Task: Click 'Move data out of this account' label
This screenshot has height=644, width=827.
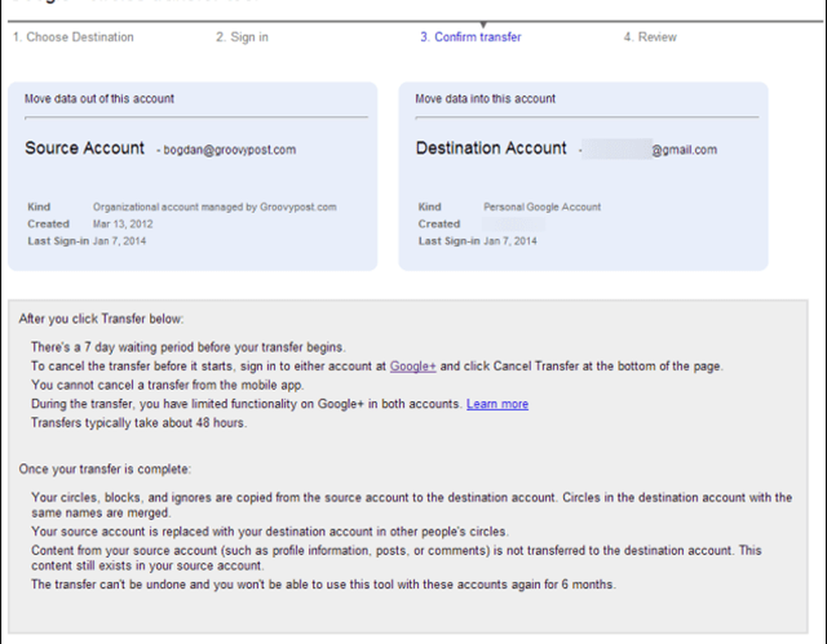Action: click(99, 99)
